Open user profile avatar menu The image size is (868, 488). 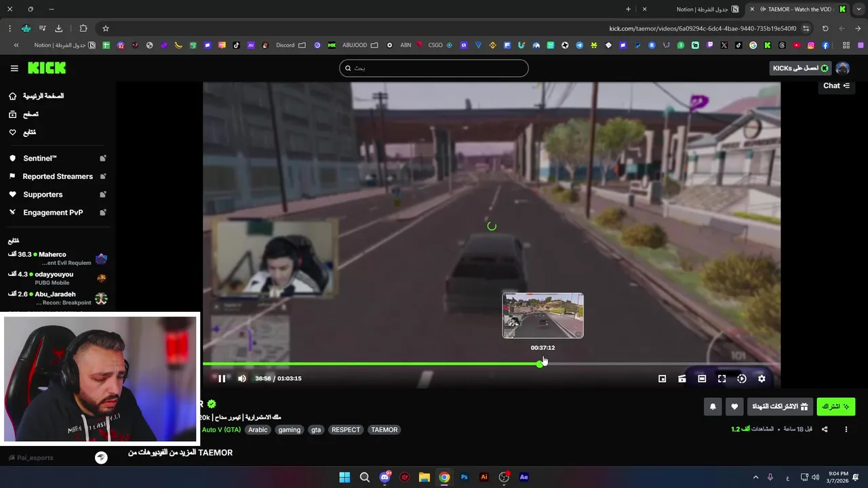click(x=842, y=68)
